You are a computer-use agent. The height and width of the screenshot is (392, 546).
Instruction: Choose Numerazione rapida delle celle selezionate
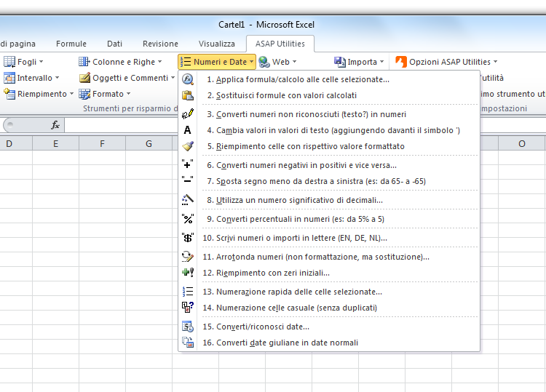click(329, 292)
